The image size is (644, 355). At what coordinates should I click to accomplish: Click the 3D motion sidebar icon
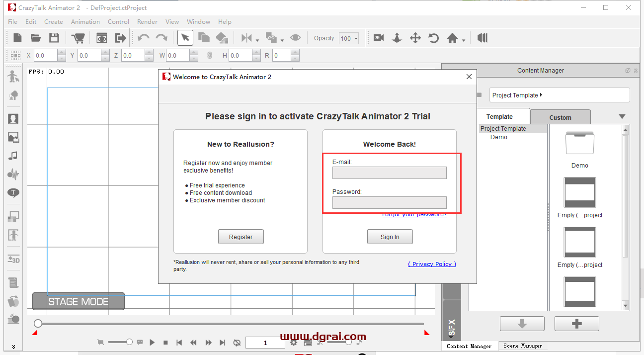(13, 259)
